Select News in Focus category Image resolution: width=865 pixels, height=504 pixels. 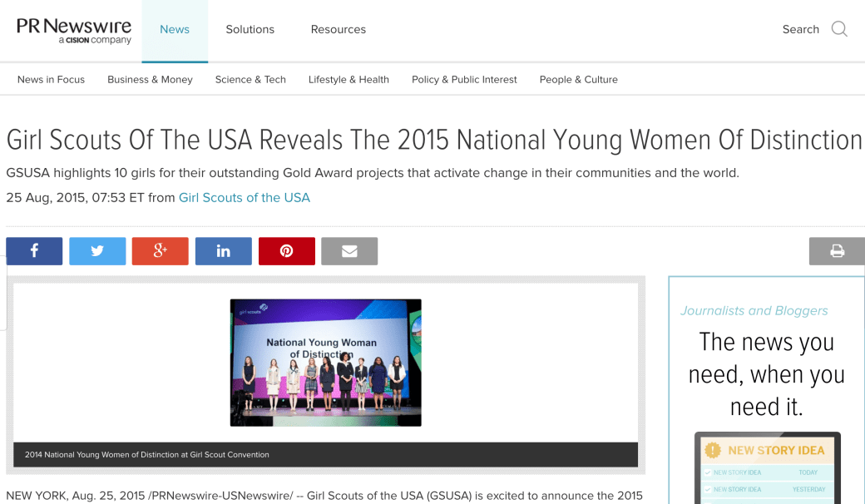tap(51, 80)
